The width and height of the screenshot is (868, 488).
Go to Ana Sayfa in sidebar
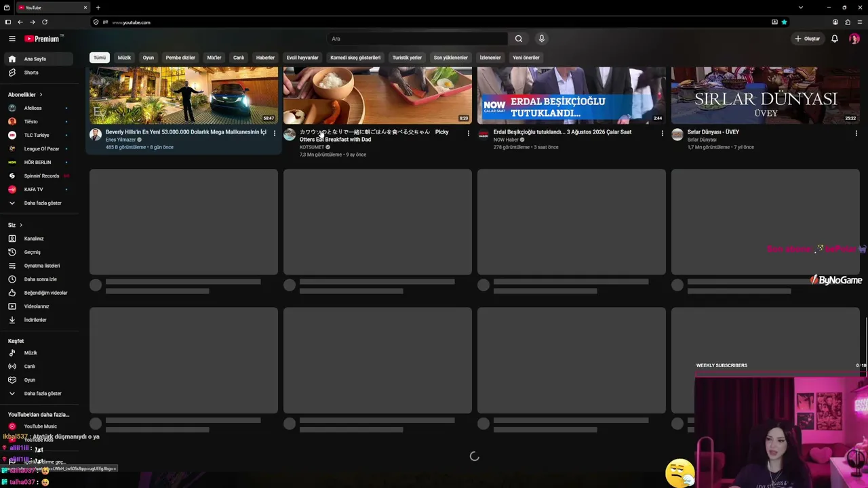39,59
